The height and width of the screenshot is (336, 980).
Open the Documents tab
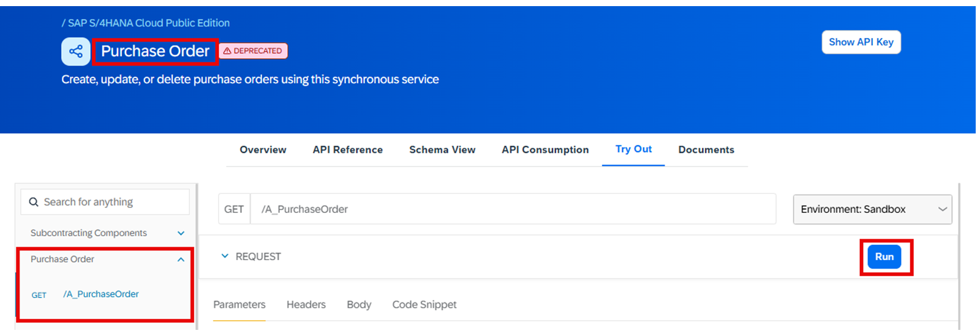tap(706, 149)
